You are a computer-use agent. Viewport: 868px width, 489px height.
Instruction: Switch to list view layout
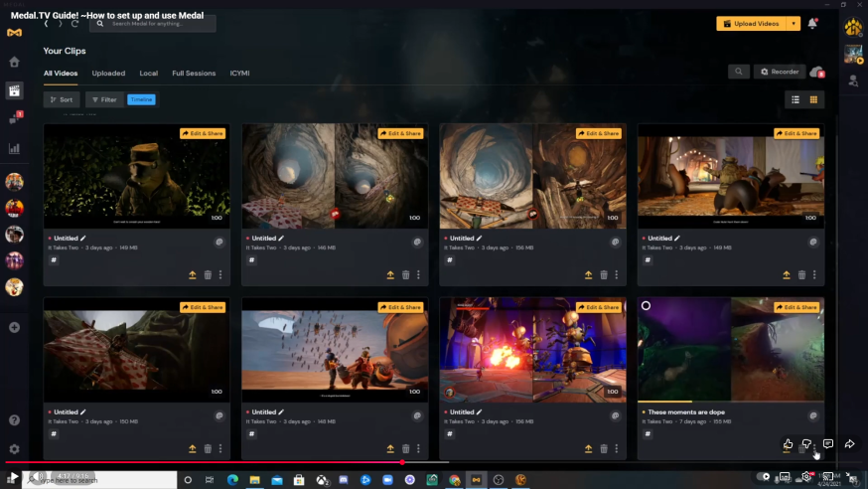click(x=795, y=99)
